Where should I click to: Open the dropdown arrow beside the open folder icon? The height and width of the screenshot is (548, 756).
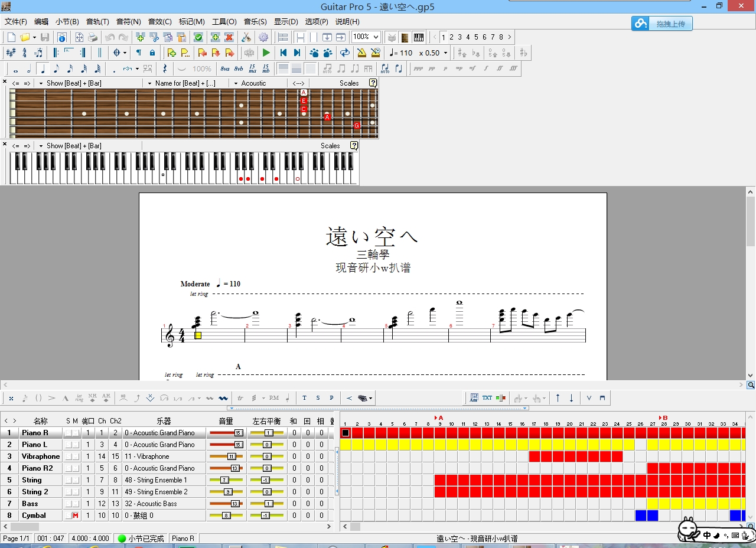pos(35,37)
